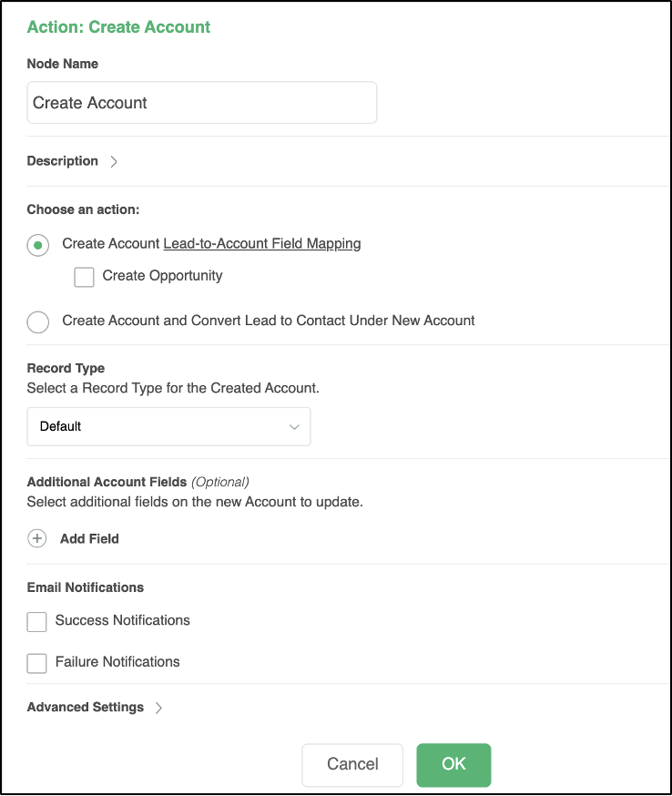Enable Failure Notifications
The height and width of the screenshot is (796, 672).
(x=36, y=663)
